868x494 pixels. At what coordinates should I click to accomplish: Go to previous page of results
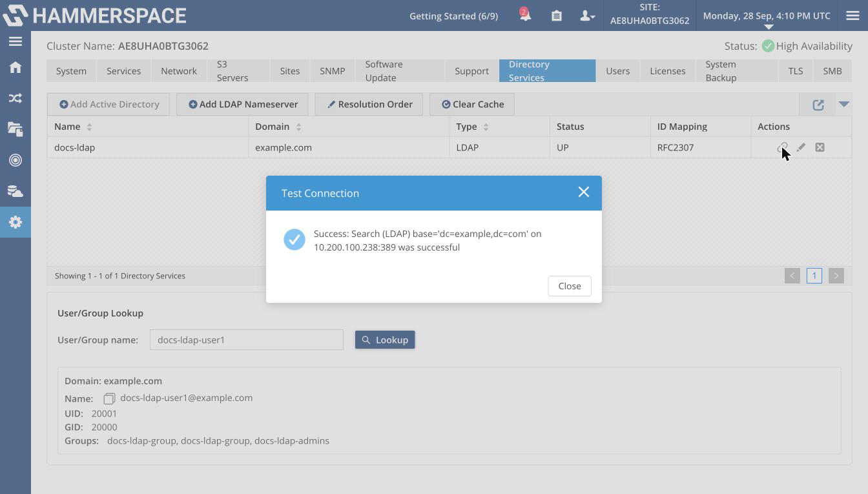coord(792,276)
